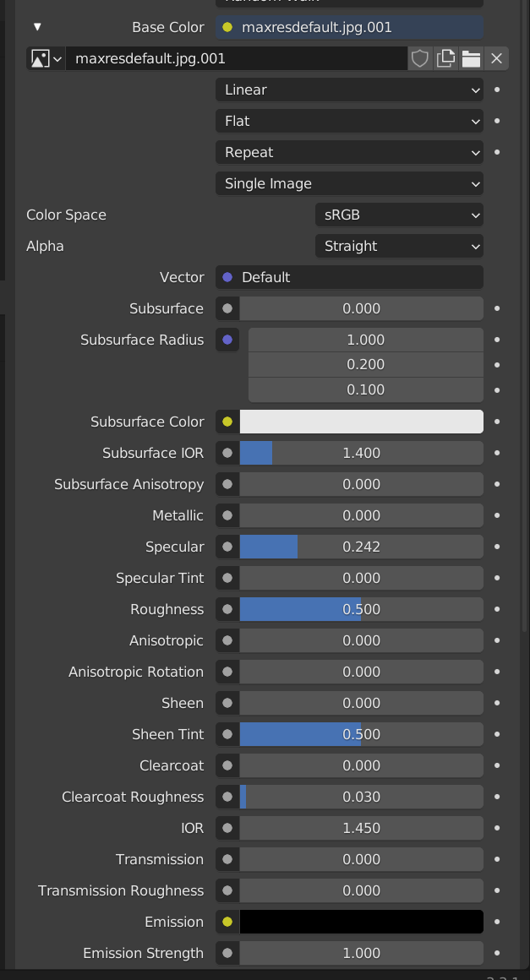
Task: Open an image via the folder icon
Action: (x=471, y=58)
